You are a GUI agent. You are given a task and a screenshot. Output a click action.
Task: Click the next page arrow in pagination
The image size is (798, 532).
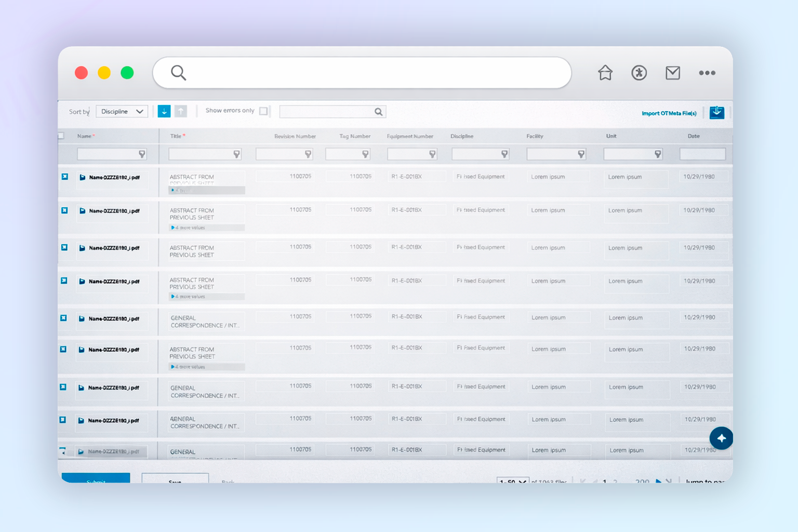pos(659,482)
